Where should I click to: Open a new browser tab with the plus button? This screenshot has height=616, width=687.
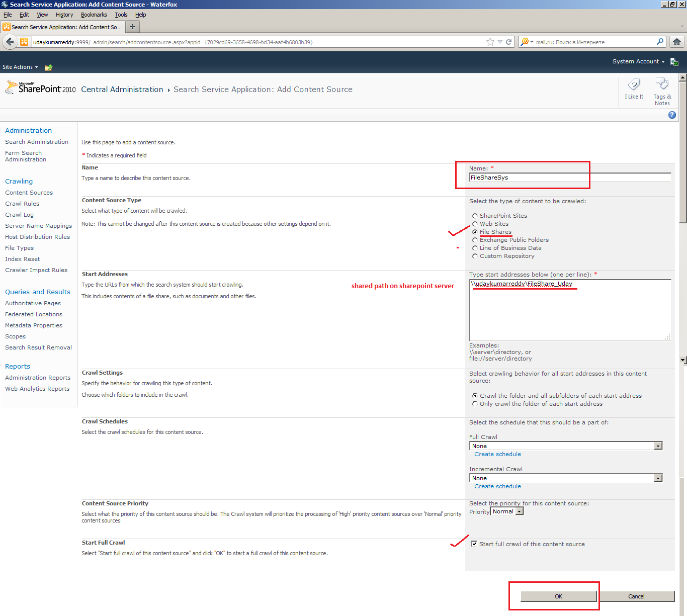[x=133, y=27]
